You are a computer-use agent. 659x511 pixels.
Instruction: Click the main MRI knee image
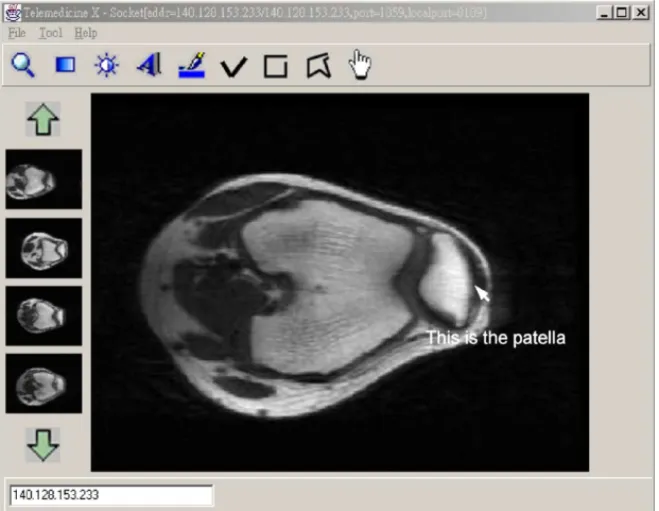pos(340,282)
